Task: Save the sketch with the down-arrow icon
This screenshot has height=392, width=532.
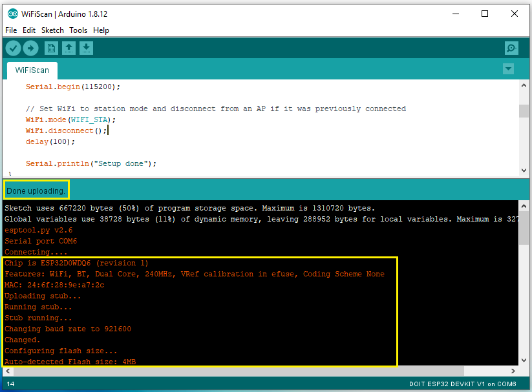Action: (x=86, y=48)
